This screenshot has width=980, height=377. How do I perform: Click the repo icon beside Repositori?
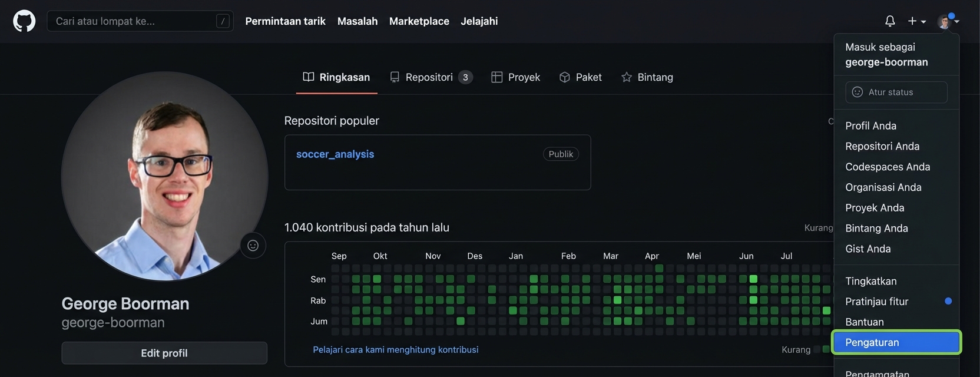[x=395, y=77]
